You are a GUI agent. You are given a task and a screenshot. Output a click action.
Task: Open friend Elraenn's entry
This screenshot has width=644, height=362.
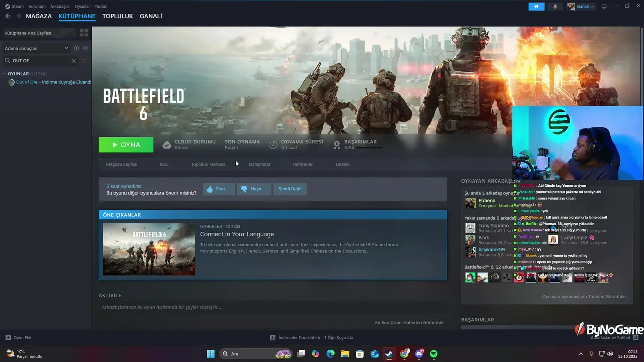pos(487,203)
